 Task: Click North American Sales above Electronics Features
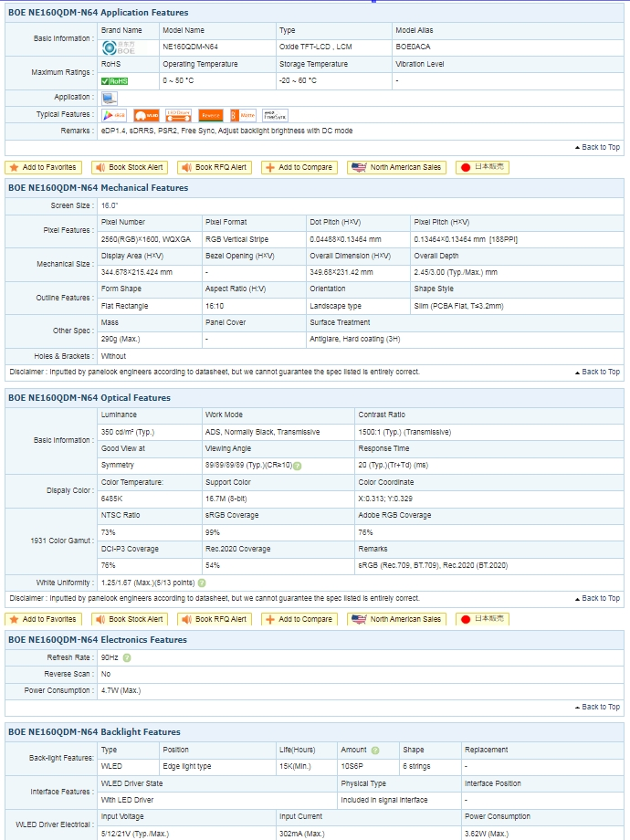click(x=396, y=619)
